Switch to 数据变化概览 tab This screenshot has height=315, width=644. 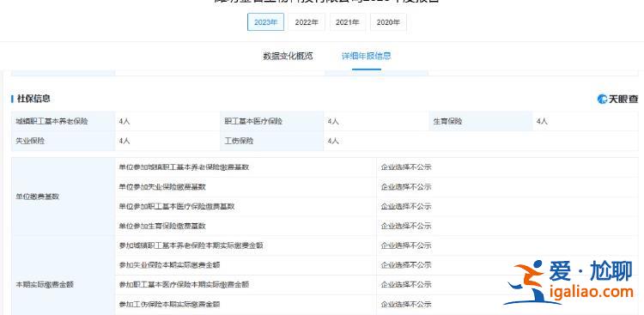(x=288, y=57)
